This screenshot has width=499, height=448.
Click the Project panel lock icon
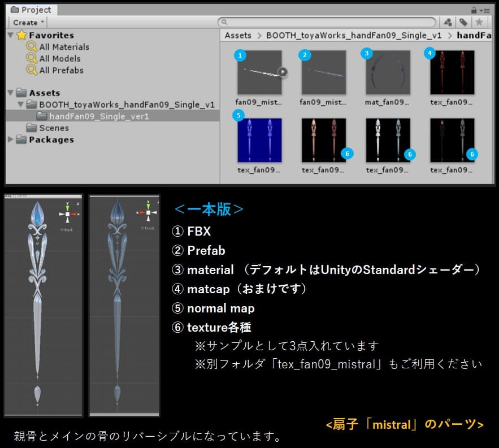(473, 10)
